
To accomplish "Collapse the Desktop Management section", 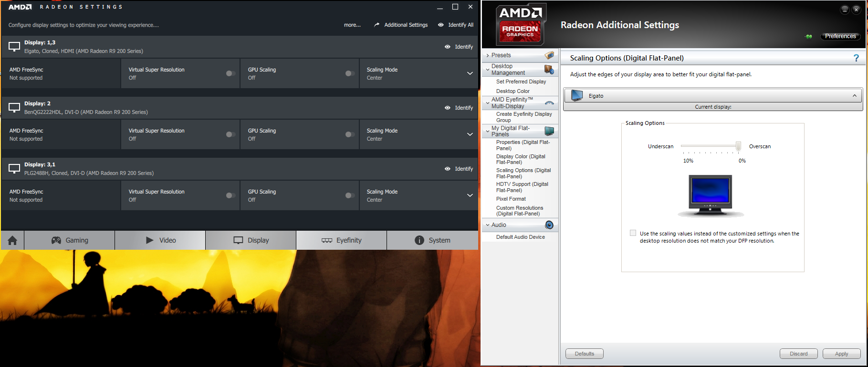I will (x=487, y=70).
